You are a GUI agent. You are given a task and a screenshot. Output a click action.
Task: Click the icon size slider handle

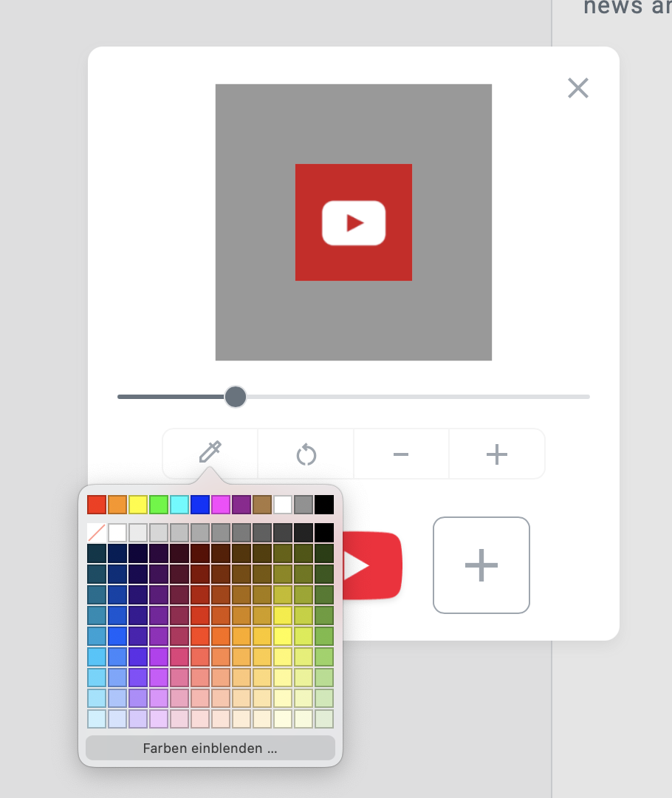tap(236, 397)
